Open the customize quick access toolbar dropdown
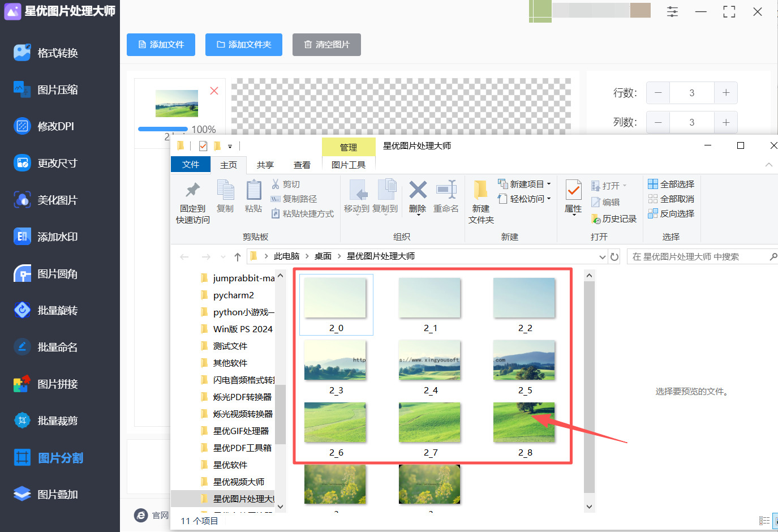 click(230, 147)
